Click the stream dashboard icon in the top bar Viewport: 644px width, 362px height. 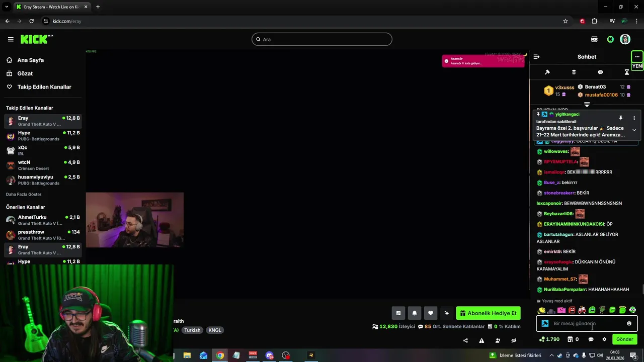pos(594,39)
